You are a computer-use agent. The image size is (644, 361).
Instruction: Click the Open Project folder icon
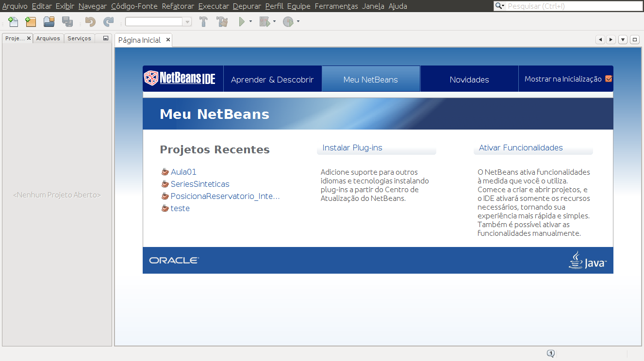point(49,22)
